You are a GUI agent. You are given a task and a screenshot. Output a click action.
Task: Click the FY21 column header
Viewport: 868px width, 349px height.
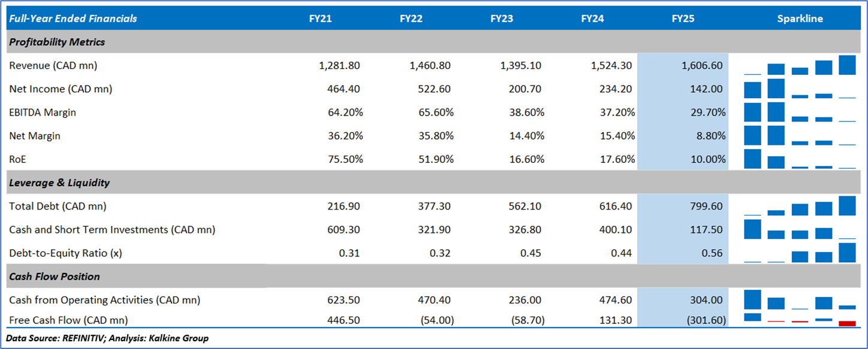(x=320, y=19)
